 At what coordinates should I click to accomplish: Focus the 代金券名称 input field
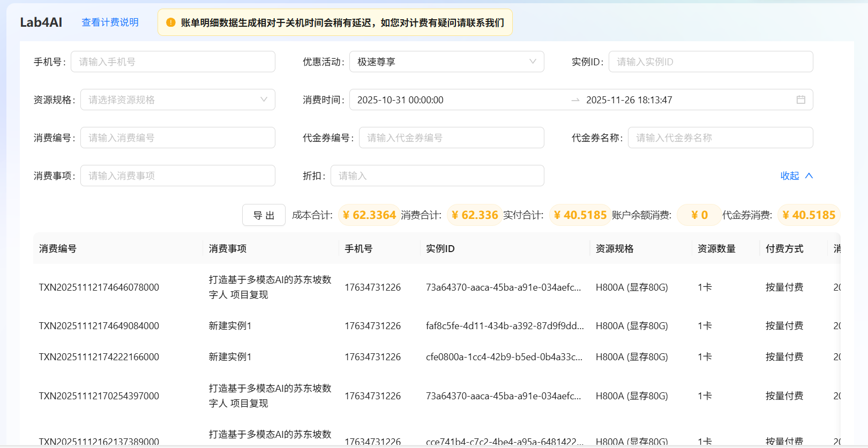(720, 138)
